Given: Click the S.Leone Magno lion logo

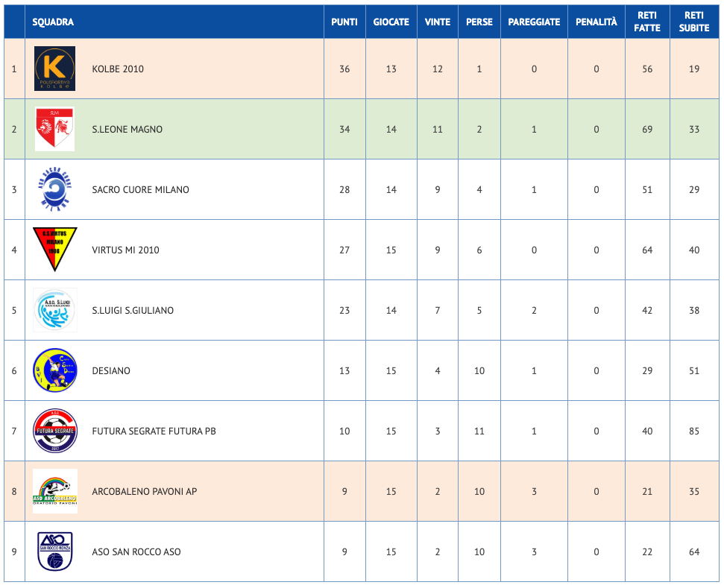Looking at the screenshot, I should tap(55, 129).
